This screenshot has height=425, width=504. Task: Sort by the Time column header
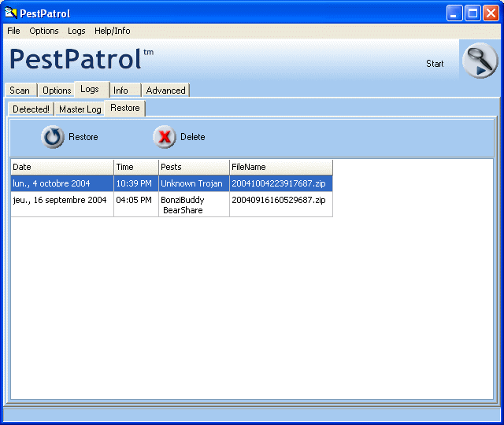pyautogui.click(x=136, y=167)
